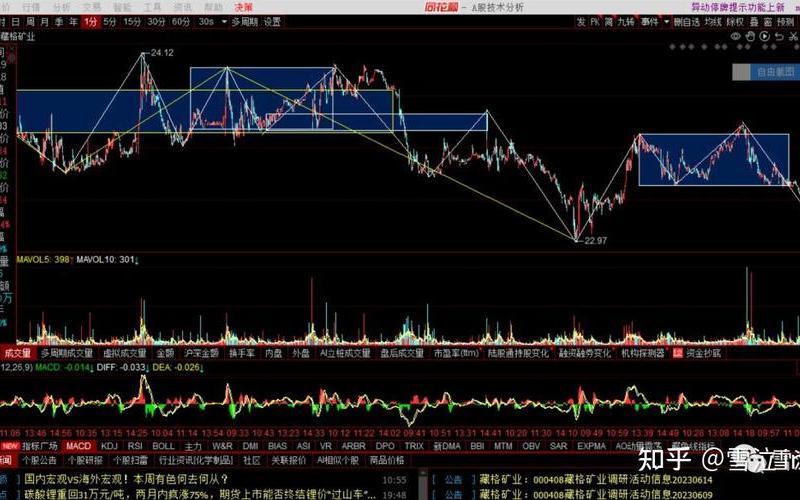Select the 虚拟成交量 tab
Image resolution: width=800 pixels, height=500 pixels.
124,353
